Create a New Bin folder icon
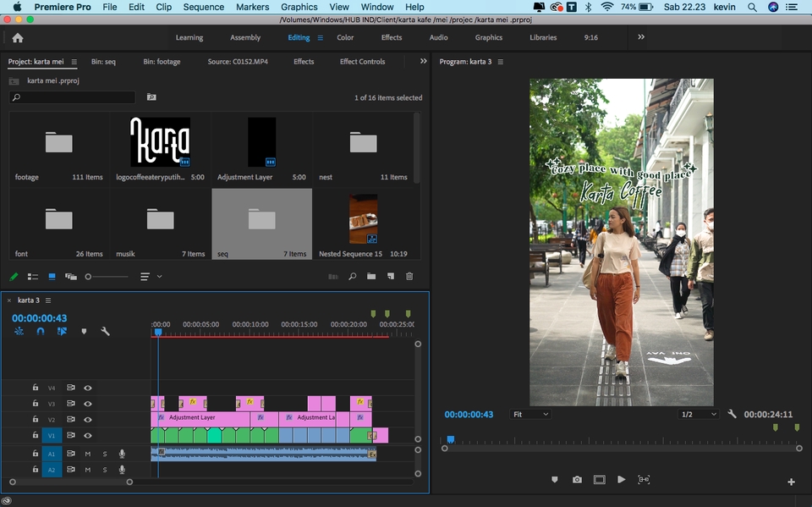The height and width of the screenshot is (507, 812). coord(371,276)
